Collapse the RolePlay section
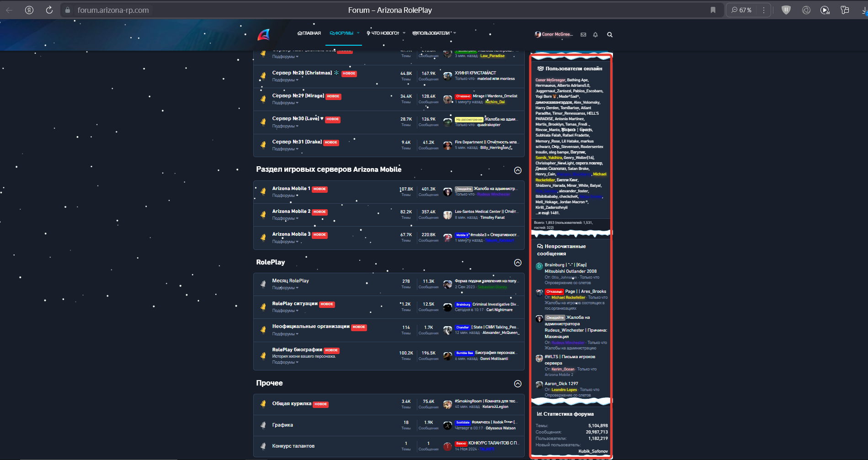This screenshot has height=460, width=868. click(517, 263)
